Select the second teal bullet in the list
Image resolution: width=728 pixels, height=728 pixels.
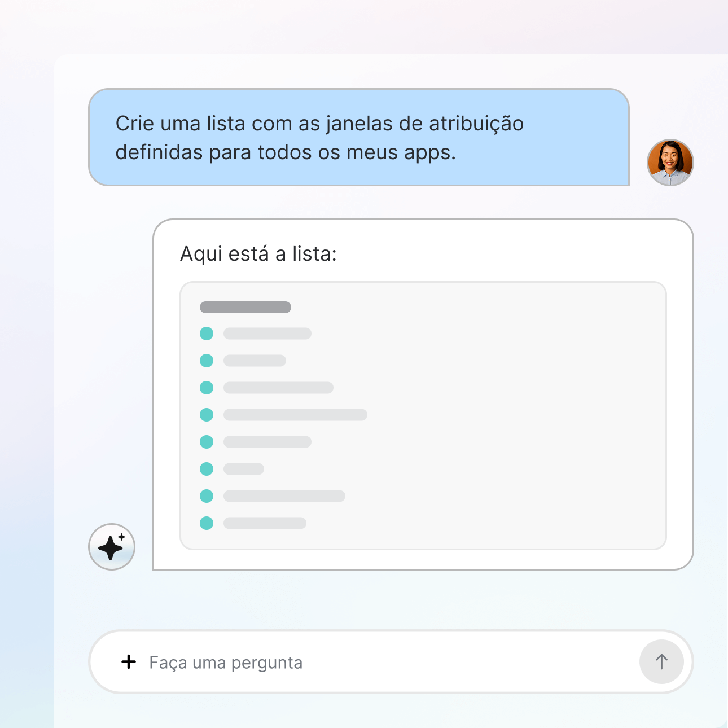(207, 361)
